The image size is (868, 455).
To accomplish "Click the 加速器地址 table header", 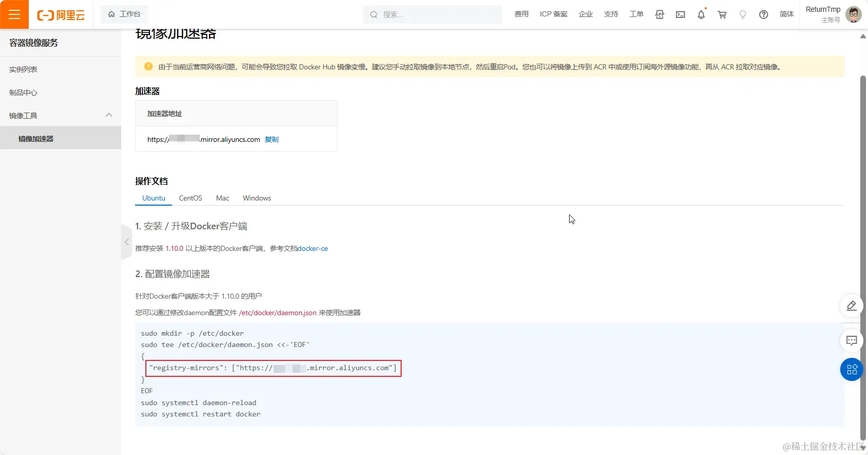I will [164, 114].
